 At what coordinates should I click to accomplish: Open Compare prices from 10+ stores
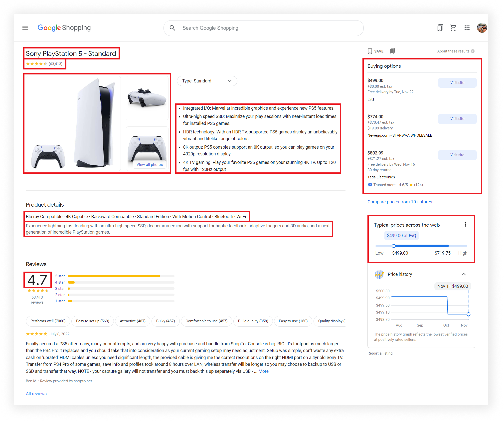[399, 202]
